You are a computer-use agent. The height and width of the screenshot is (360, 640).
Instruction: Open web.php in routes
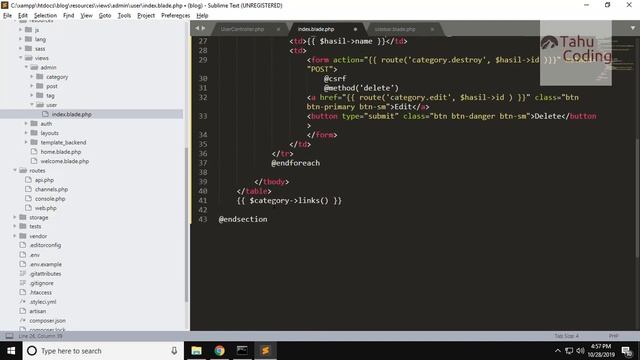click(46, 208)
